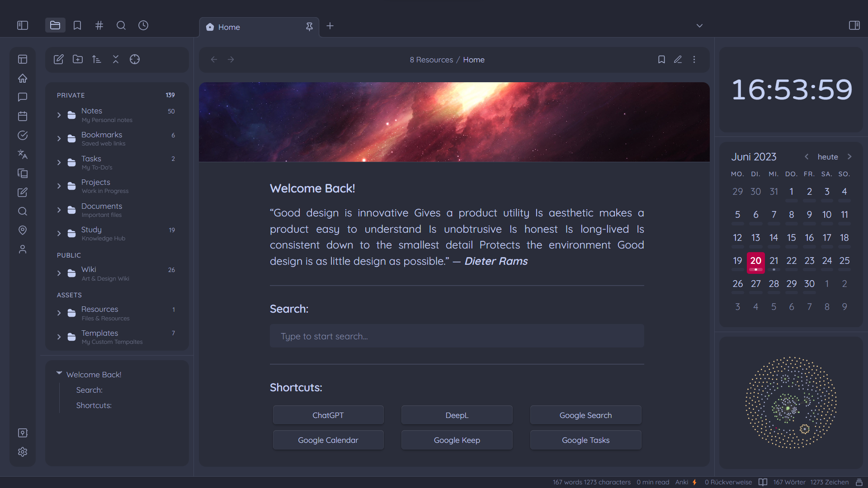The height and width of the screenshot is (488, 868).
Task: Open the search icon in top toolbar
Action: (121, 25)
